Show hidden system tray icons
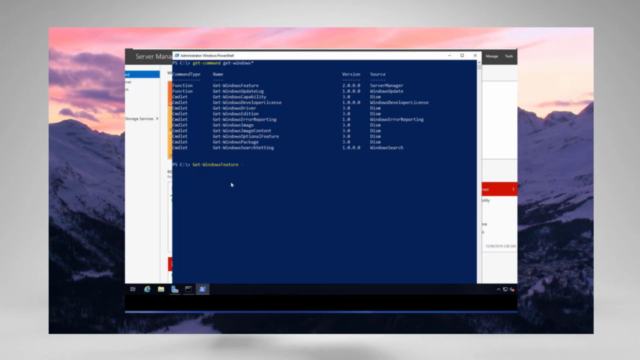The image size is (640, 360). [498, 289]
